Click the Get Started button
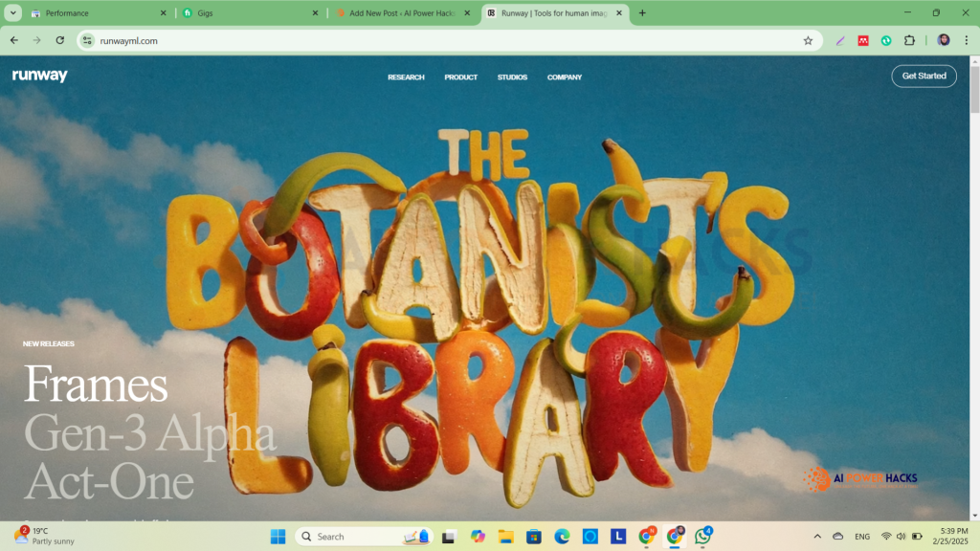The height and width of the screenshot is (551, 980). click(x=924, y=77)
